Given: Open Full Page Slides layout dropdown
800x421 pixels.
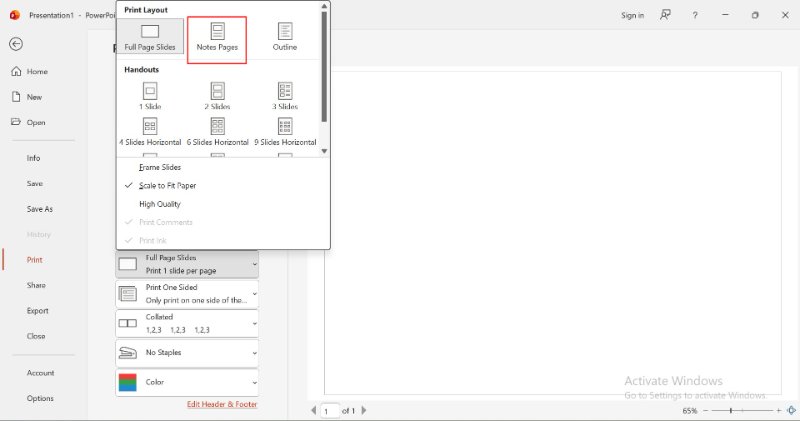Looking at the screenshot, I should click(x=187, y=264).
